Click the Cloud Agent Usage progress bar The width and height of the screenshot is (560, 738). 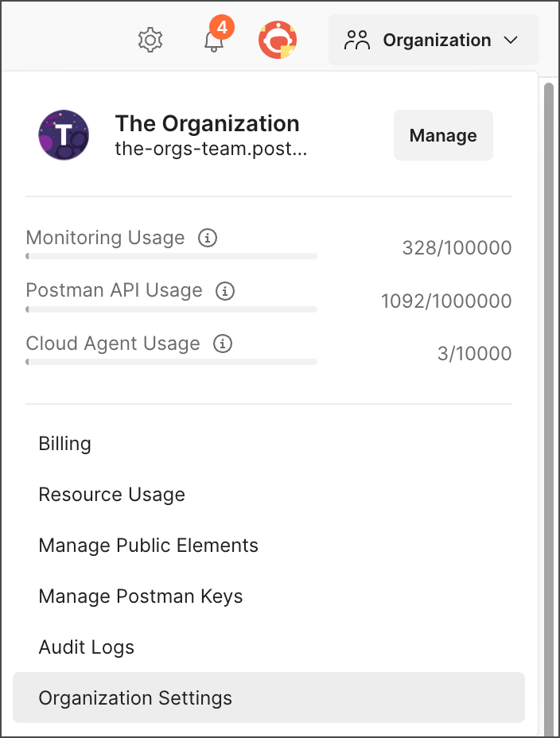tap(171, 362)
